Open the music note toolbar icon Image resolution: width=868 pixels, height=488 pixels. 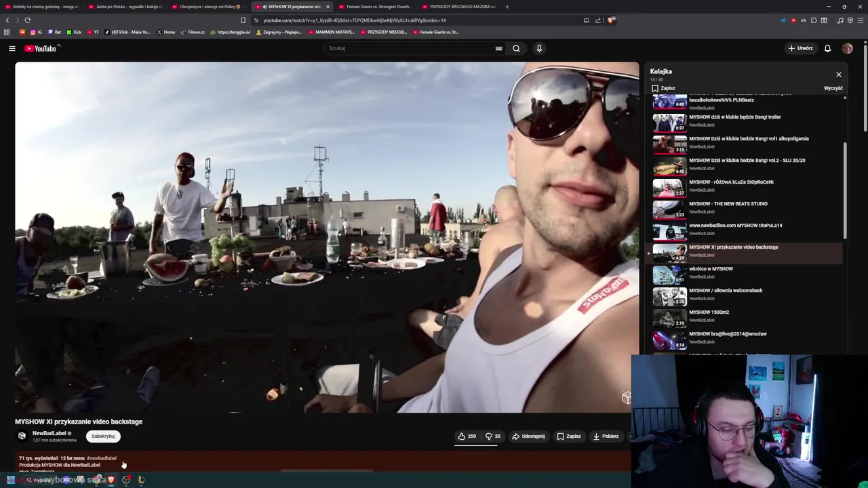840,20
